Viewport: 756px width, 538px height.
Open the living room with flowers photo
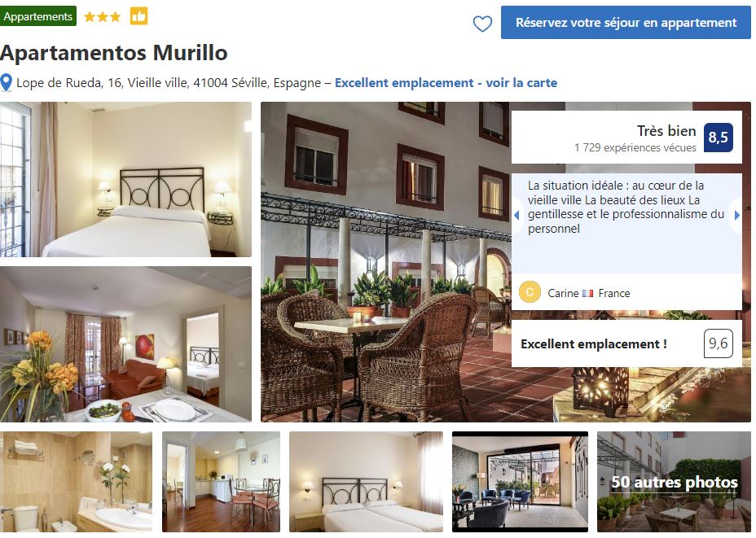pyautogui.click(x=125, y=344)
